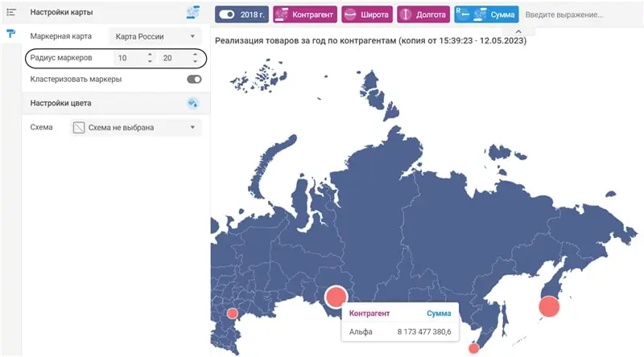
Task: Click the Альфа value in tooltip
Action: pyautogui.click(x=361, y=332)
